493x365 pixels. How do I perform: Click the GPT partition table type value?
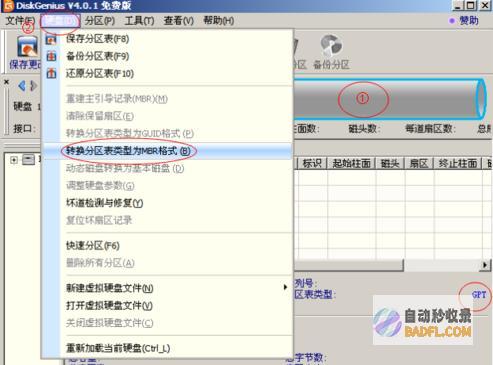coord(479,295)
